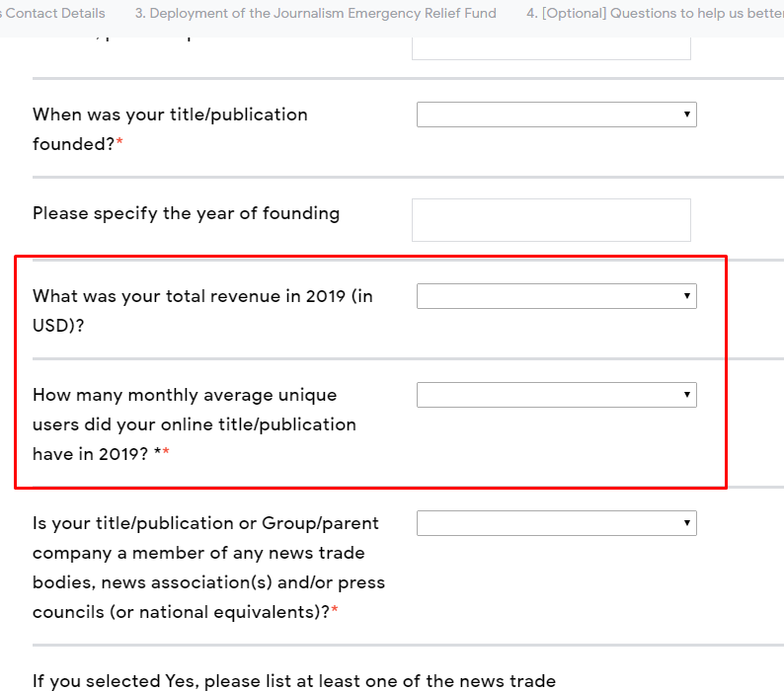Screen dimensions: 784x691
Task: Click the 'What was your total revenue in 2019' label
Action: 202,311
